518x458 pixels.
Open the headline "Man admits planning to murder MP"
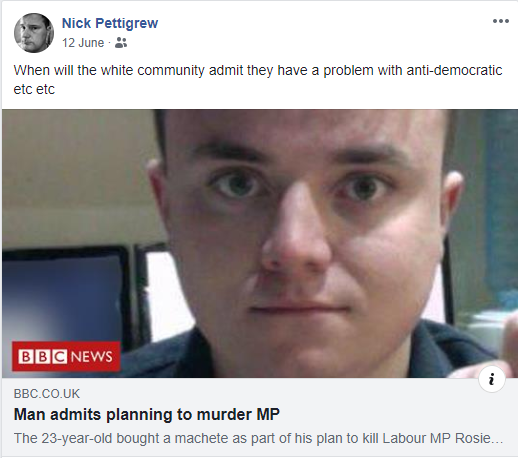coord(147,414)
